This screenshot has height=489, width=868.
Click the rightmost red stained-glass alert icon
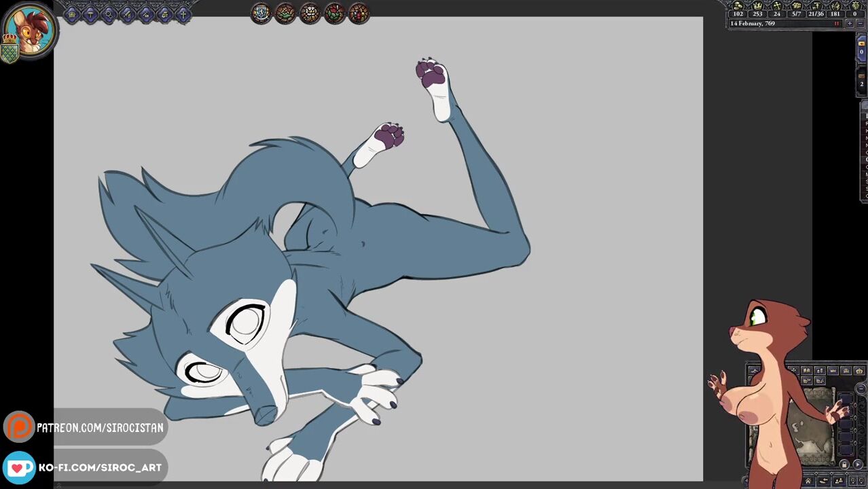click(359, 14)
